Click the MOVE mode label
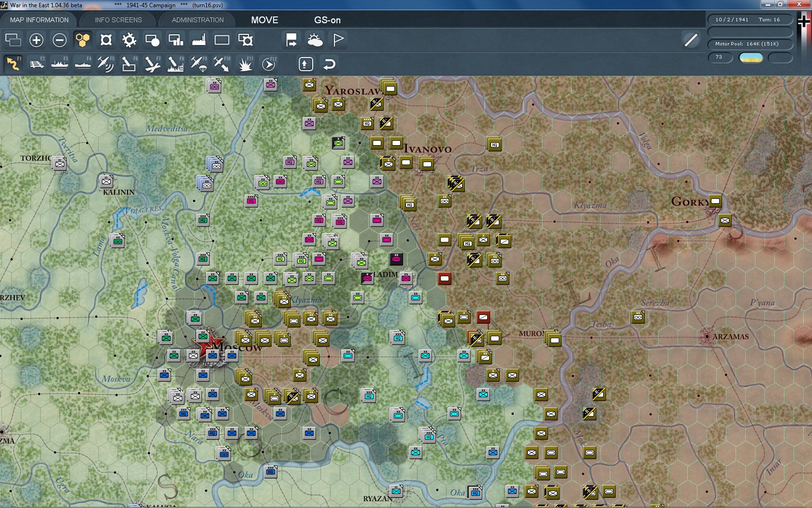Image resolution: width=812 pixels, height=508 pixels. (x=264, y=20)
